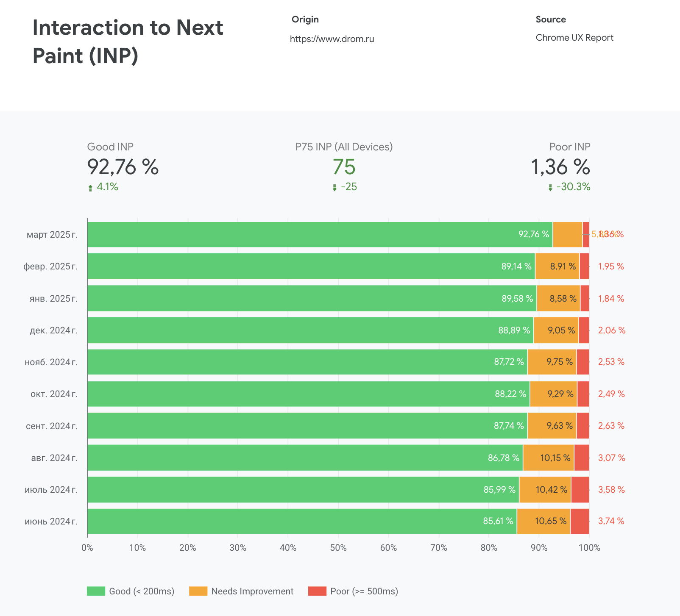Click the red Poor legend swatch

pos(317,591)
